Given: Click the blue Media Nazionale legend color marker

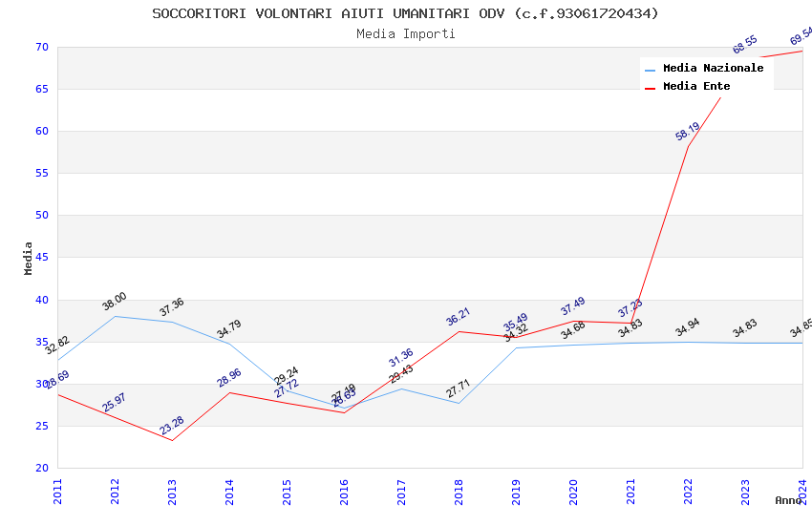Looking at the screenshot, I should click(x=650, y=70).
